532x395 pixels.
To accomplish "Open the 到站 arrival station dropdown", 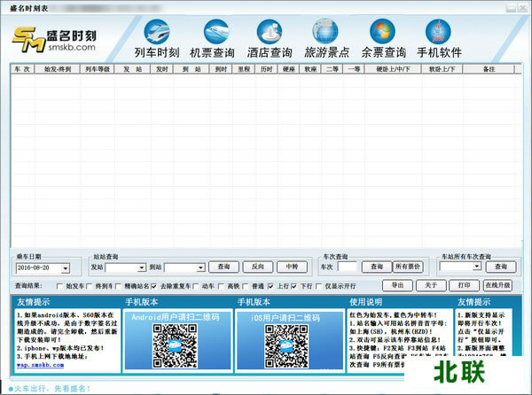I will 199,267.
